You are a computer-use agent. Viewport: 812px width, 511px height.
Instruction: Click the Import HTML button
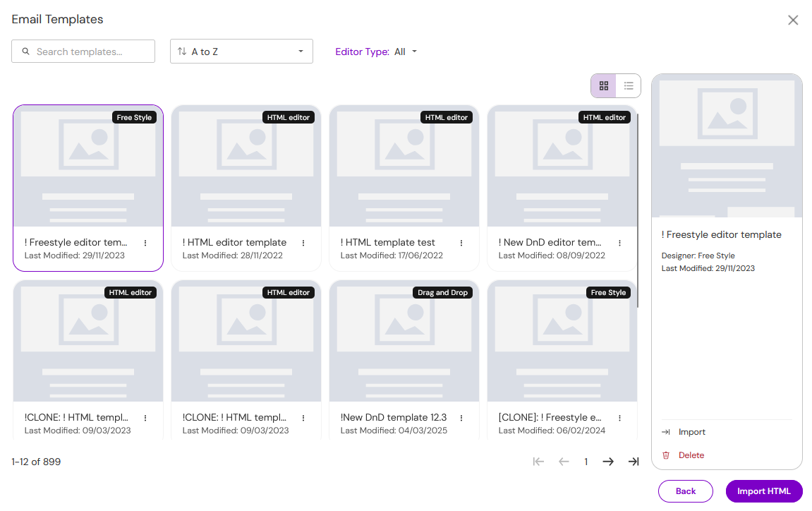click(764, 491)
